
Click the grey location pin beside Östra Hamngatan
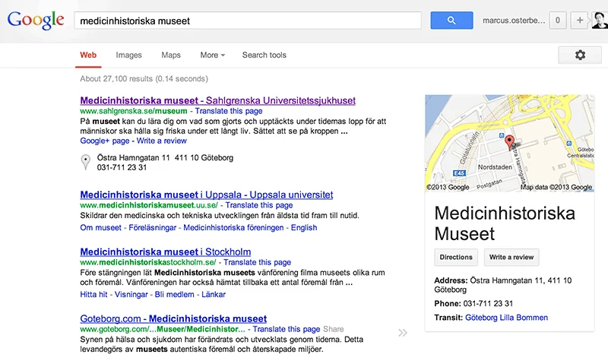pos(85,162)
